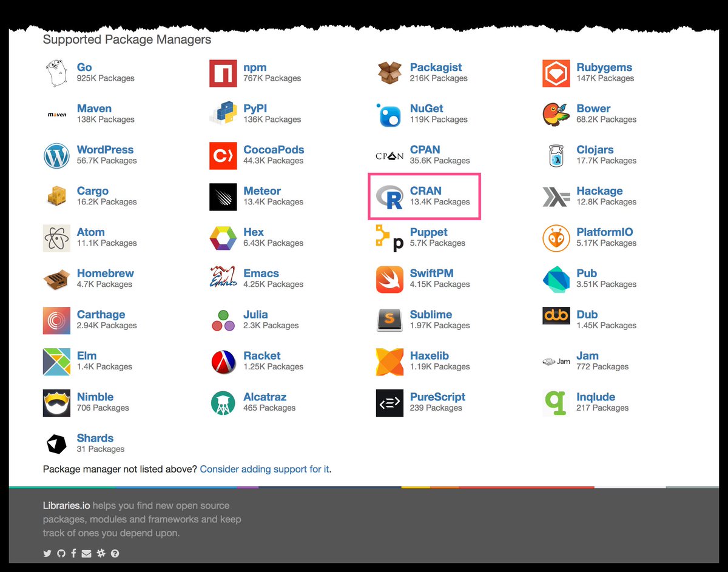Open the PyPI name link
The width and height of the screenshot is (728, 572).
[x=255, y=109]
